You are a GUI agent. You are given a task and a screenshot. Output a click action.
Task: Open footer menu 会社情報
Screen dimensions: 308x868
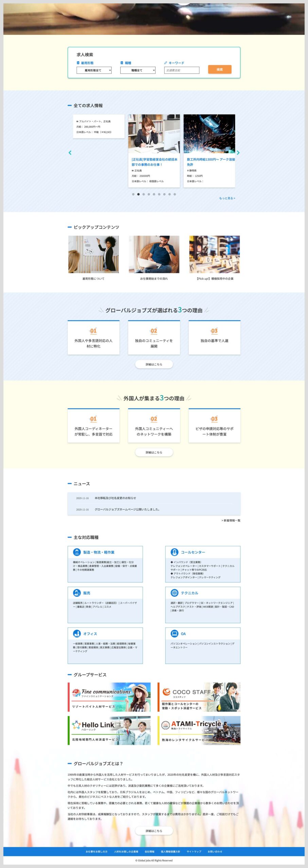(149, 851)
